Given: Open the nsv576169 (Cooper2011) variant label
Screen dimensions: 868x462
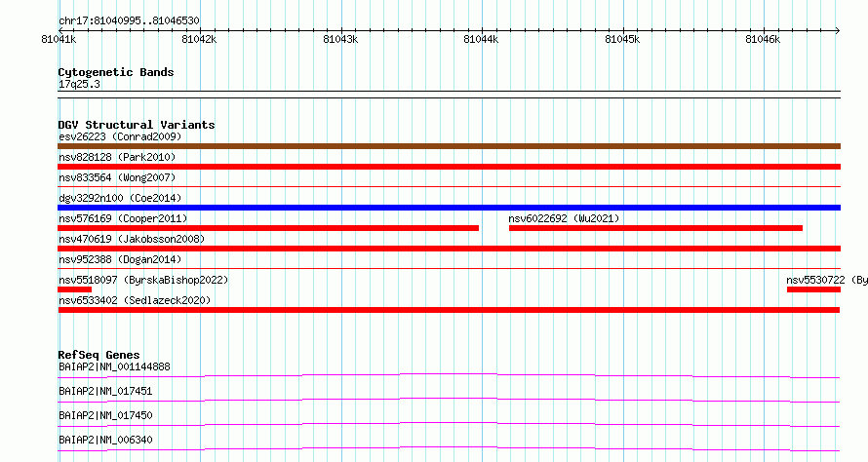Looking at the screenshot, I should (x=123, y=218).
